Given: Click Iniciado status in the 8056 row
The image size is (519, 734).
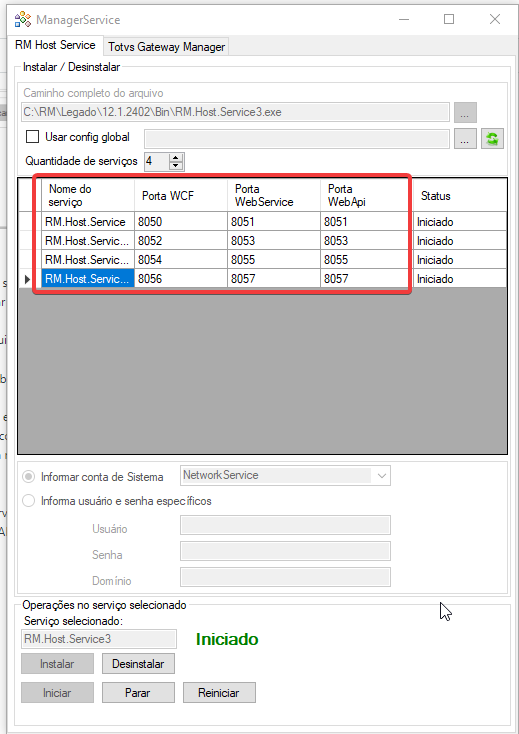Looking at the screenshot, I should tap(460, 279).
